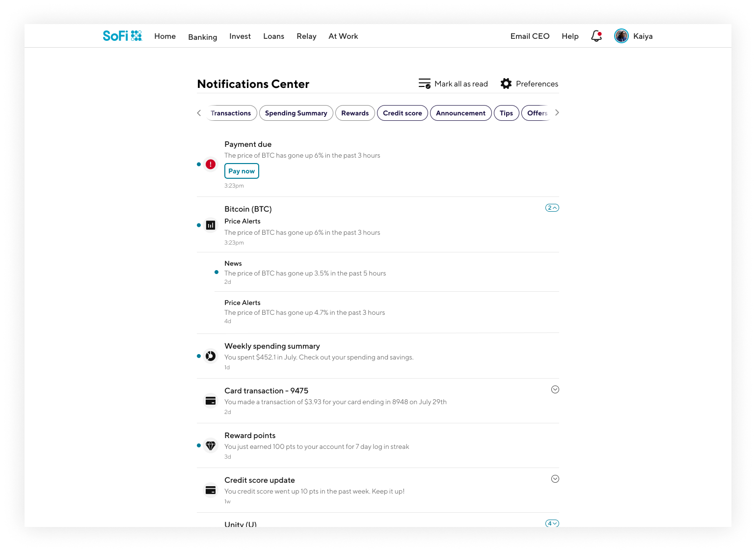This screenshot has width=756, height=552.
Task: Click the Email CEO link
Action: [530, 36]
